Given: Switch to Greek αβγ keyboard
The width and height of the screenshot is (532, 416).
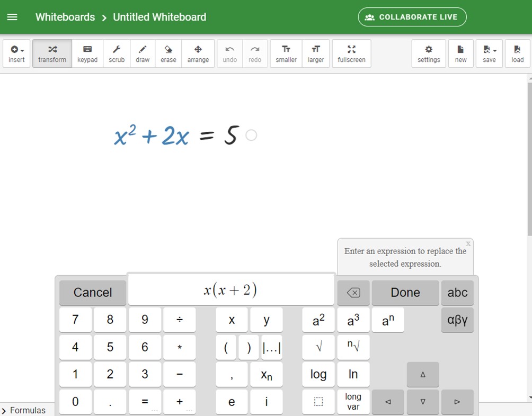Looking at the screenshot, I should click(457, 320).
